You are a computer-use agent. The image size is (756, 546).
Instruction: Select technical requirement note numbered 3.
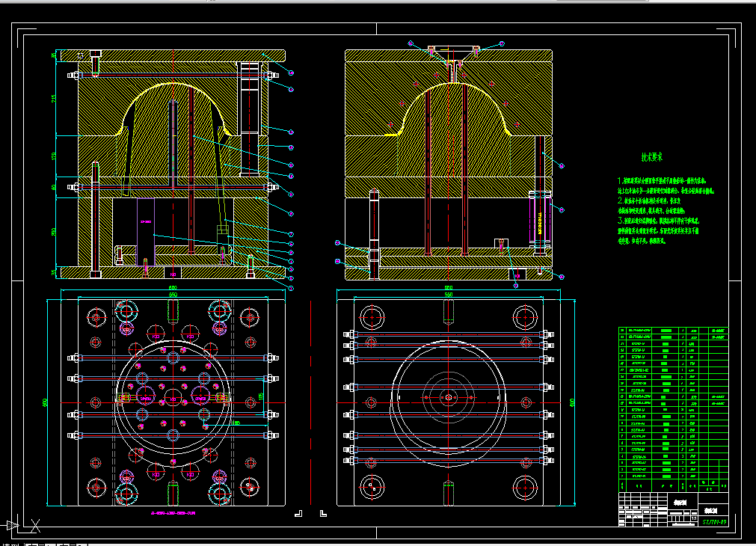point(658,230)
